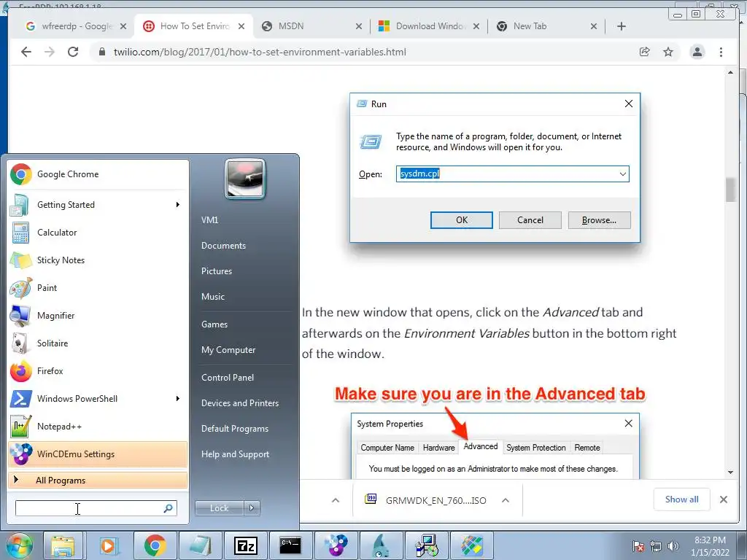
Task: Open VM1 user folder in Start menu
Action: click(210, 220)
